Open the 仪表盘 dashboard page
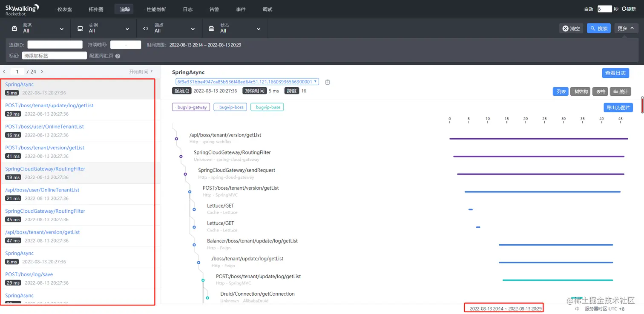This screenshot has width=644, height=314. tap(65, 9)
